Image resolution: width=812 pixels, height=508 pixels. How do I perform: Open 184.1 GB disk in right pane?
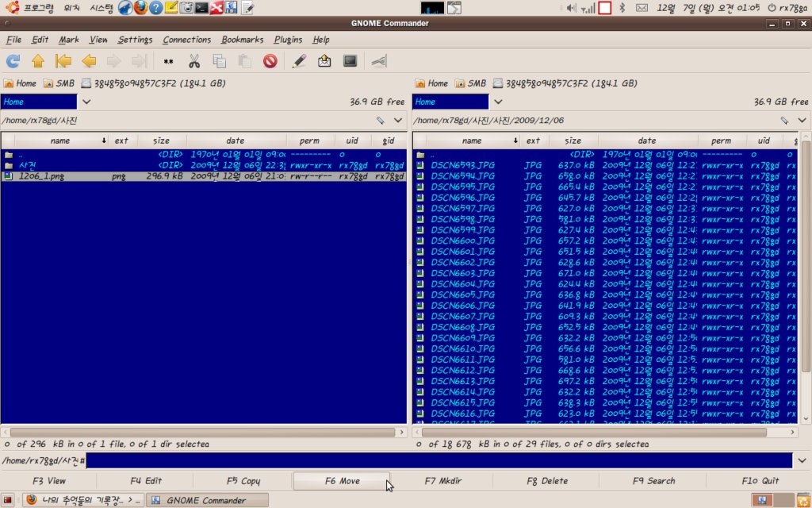click(x=565, y=83)
